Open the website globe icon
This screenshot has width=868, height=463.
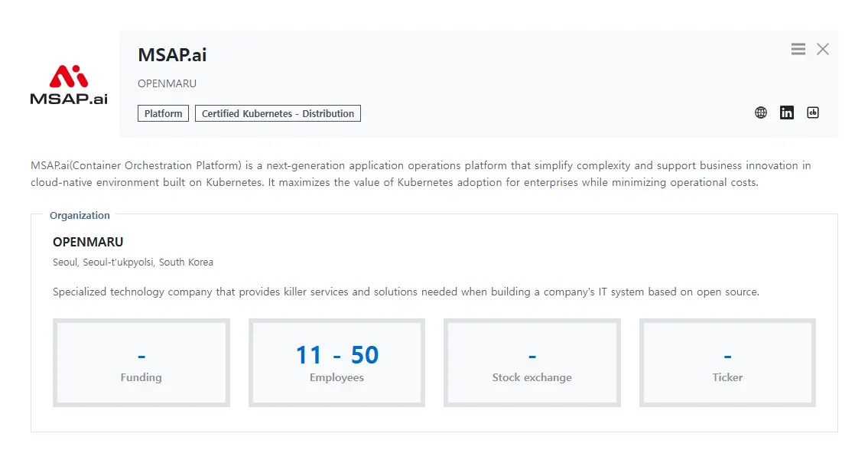click(x=761, y=113)
